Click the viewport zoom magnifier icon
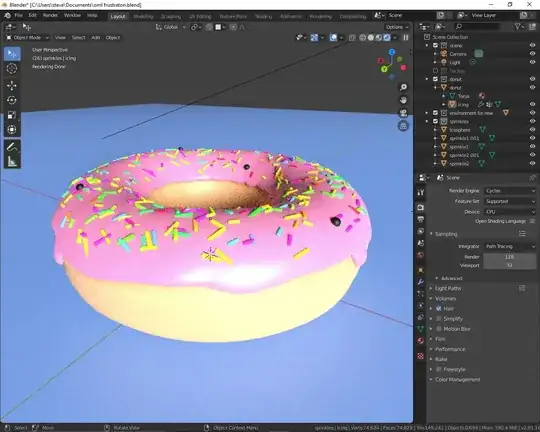This screenshot has height=432, width=540. (x=403, y=87)
